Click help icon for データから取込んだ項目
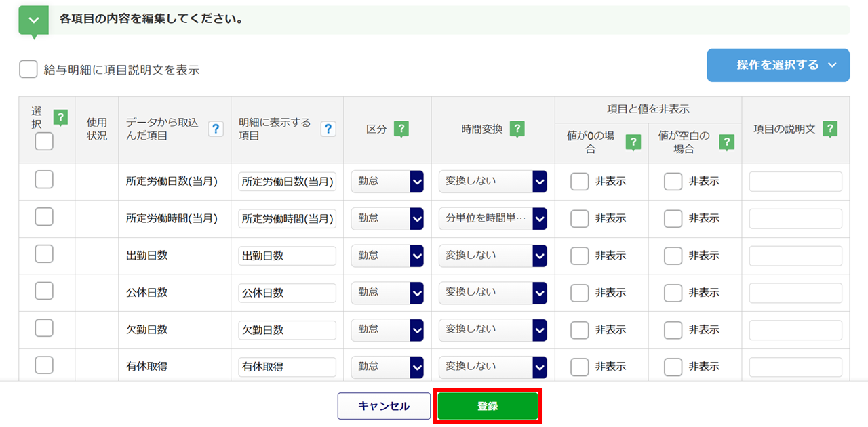Screen dimensions: 868x427 [x=216, y=129]
